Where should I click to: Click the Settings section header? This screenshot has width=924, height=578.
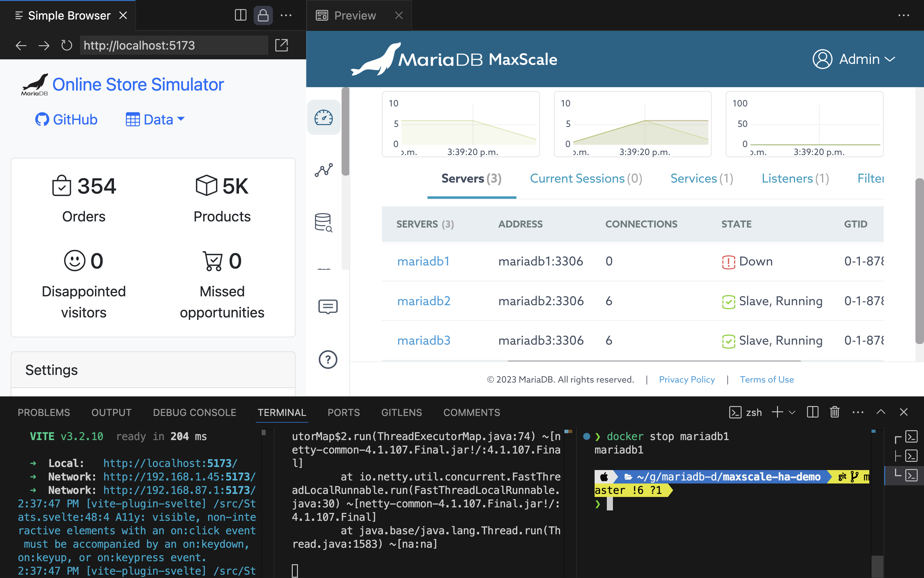pyautogui.click(x=153, y=370)
